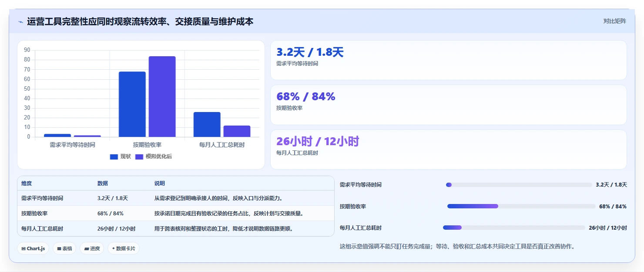644x272 pixels.
Task: Click table cell 68% / 84%
Action: [x=111, y=214]
